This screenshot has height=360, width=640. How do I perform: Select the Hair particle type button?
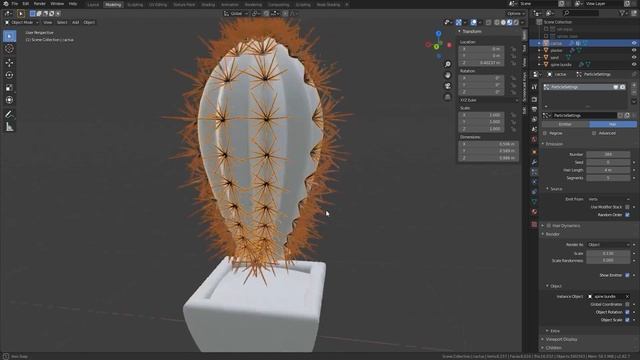click(x=613, y=124)
